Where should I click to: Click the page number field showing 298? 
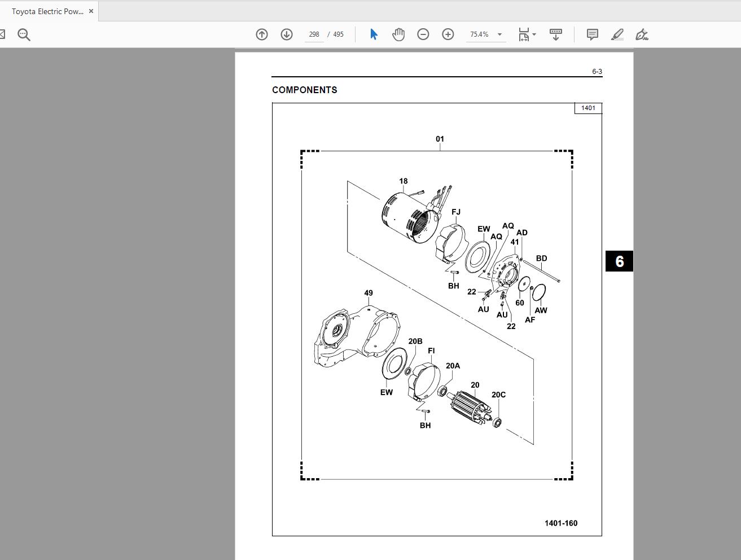tap(314, 34)
